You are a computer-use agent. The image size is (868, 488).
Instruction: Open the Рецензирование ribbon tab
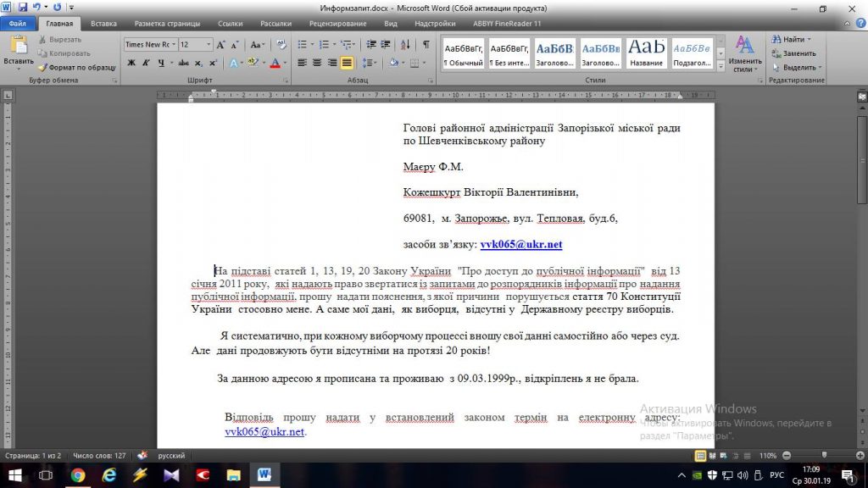coord(337,24)
